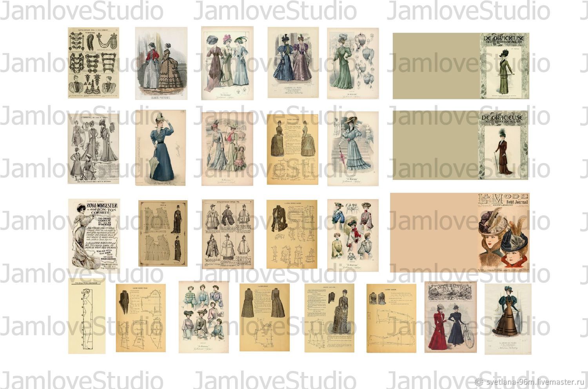
Task: Open the green dress plate with blouse sketches
Action: coord(353,63)
